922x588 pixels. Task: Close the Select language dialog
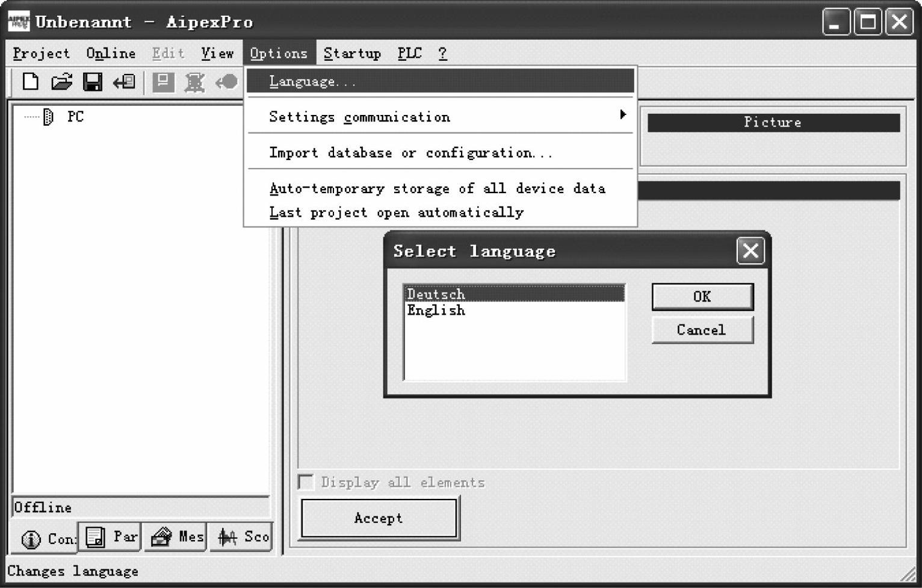click(750, 250)
